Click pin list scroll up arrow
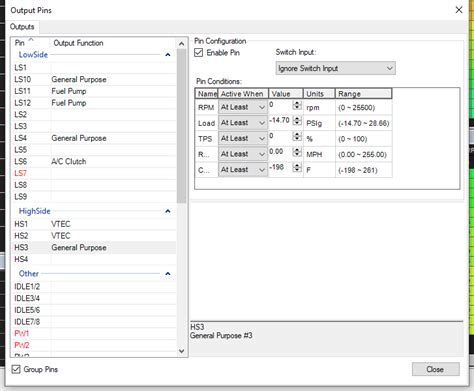The height and width of the screenshot is (391, 474). 182,44
